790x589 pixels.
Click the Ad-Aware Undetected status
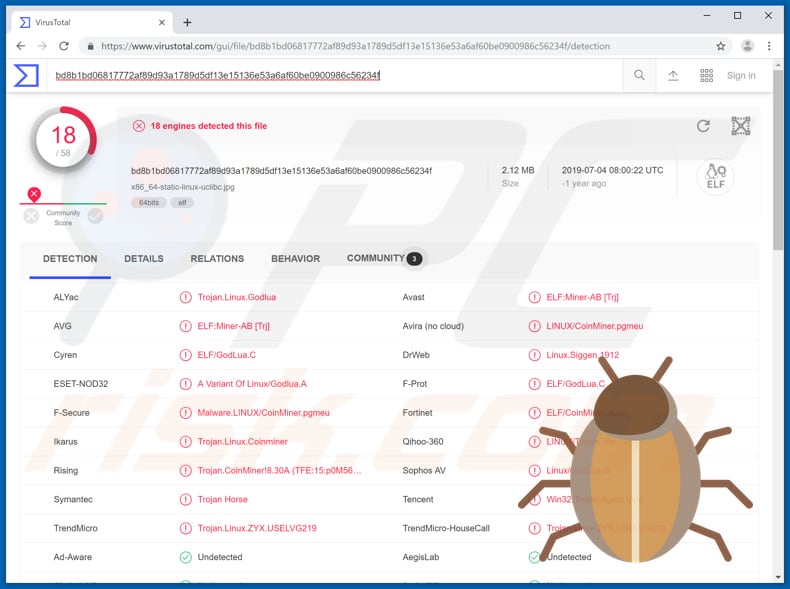(x=220, y=557)
